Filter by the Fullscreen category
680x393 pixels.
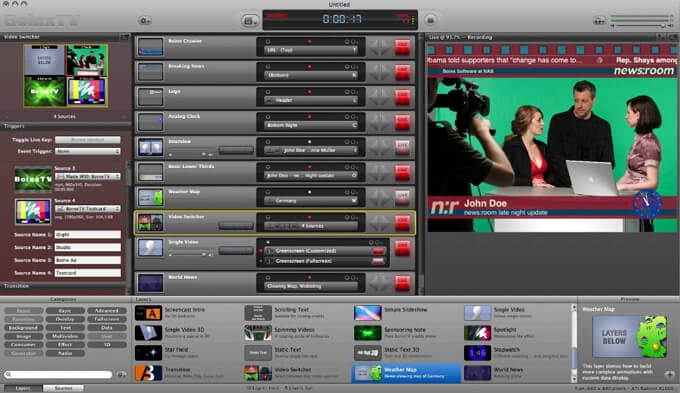click(x=107, y=319)
